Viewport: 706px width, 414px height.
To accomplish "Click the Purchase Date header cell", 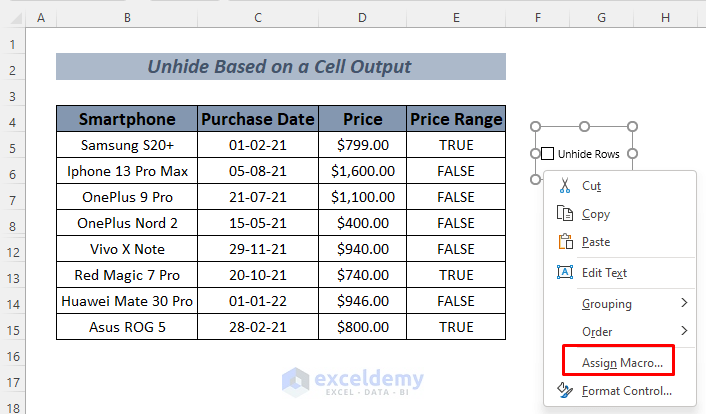I will pos(258,119).
